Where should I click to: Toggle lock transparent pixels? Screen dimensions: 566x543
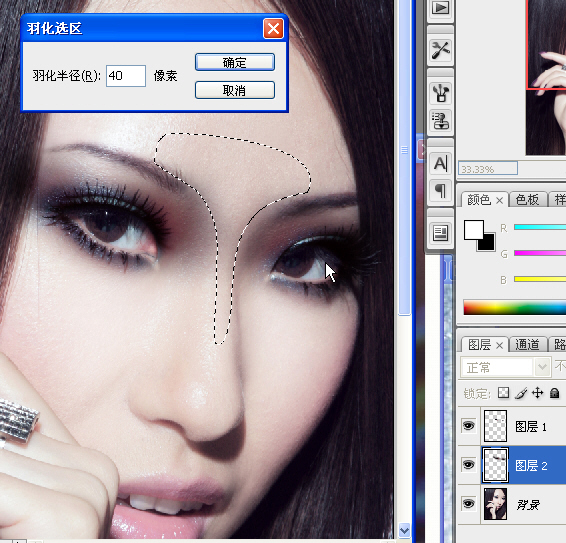pos(504,392)
